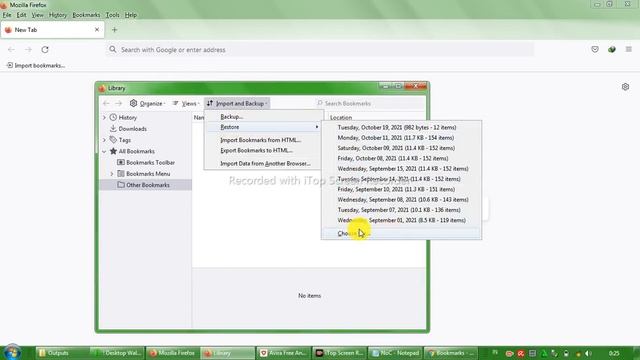Viewport: 640px width, 360px height.
Task: Click Library window back arrow
Action: (106, 104)
